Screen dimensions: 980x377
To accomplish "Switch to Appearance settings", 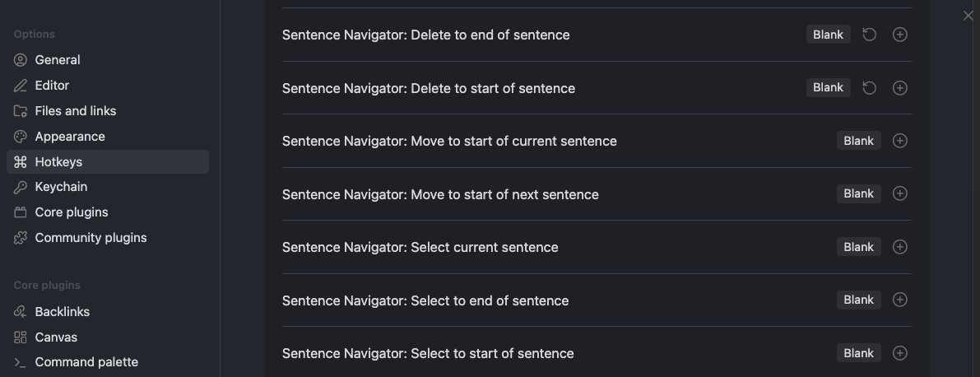I will click(x=70, y=137).
